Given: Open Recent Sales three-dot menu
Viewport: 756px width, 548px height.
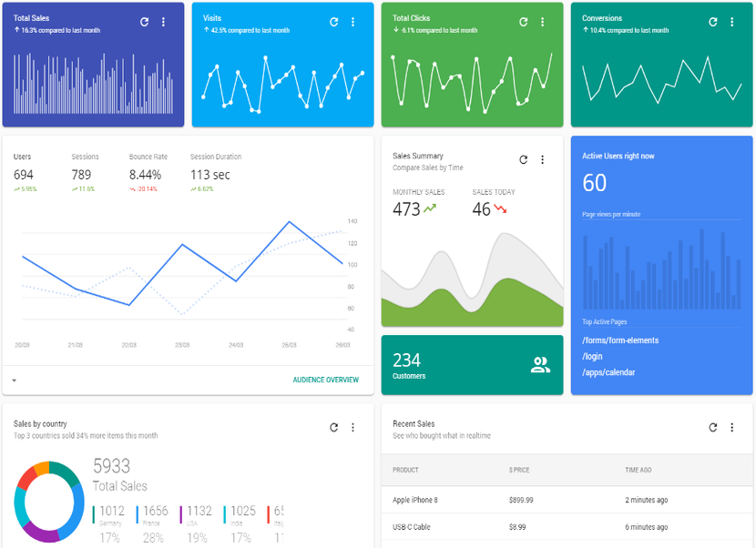Looking at the screenshot, I should [732, 428].
